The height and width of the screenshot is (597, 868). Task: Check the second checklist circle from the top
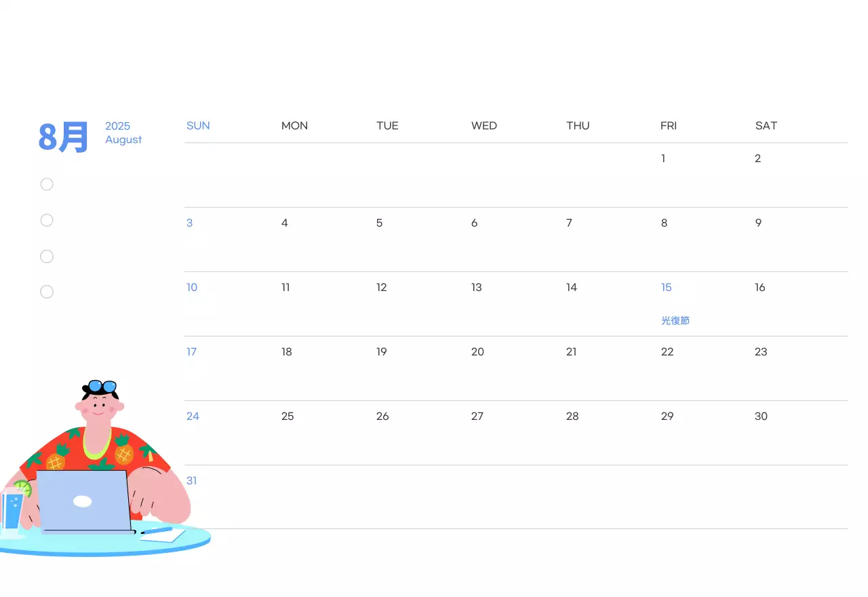[x=47, y=220]
